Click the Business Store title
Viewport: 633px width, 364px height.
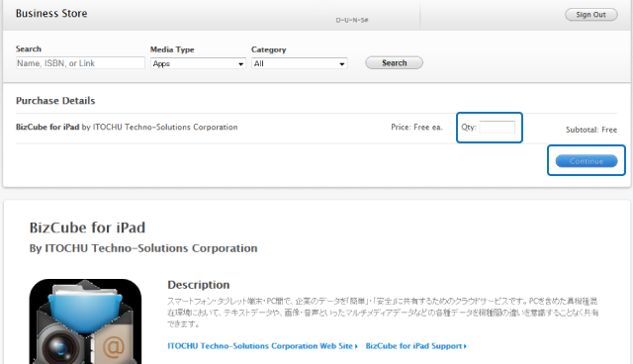(x=51, y=13)
